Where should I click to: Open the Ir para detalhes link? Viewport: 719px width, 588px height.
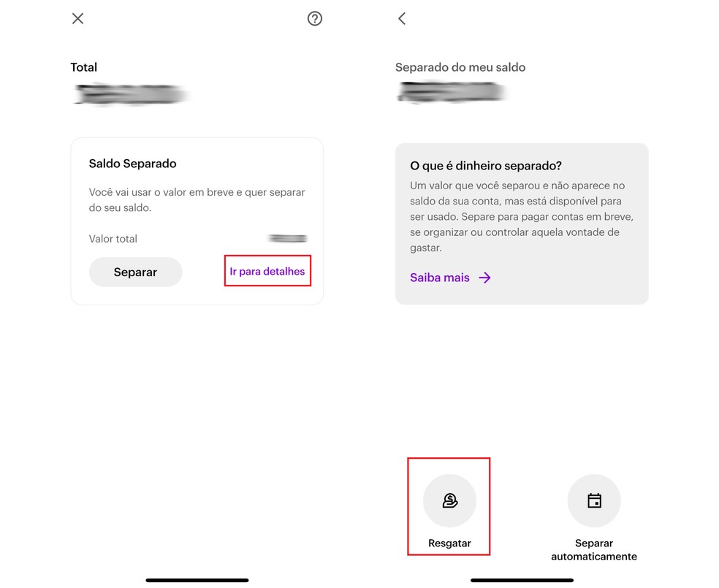[267, 272]
